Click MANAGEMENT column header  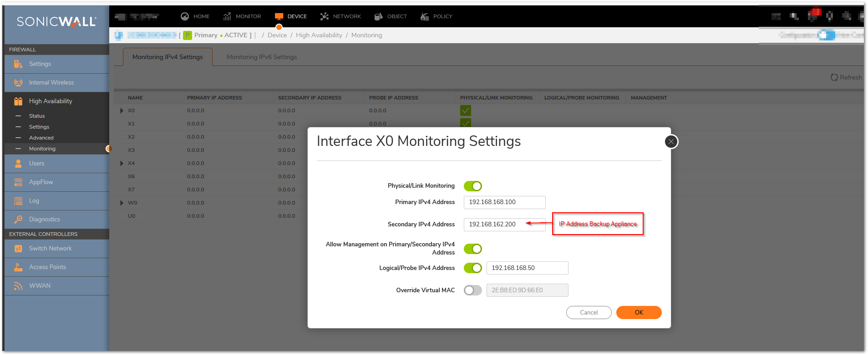point(649,98)
